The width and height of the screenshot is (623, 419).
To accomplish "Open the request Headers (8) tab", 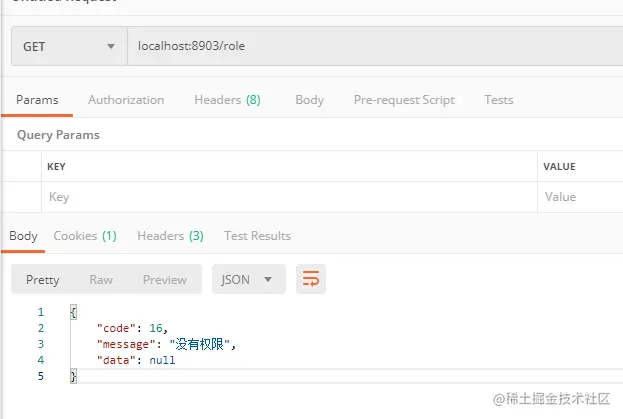I will click(227, 100).
